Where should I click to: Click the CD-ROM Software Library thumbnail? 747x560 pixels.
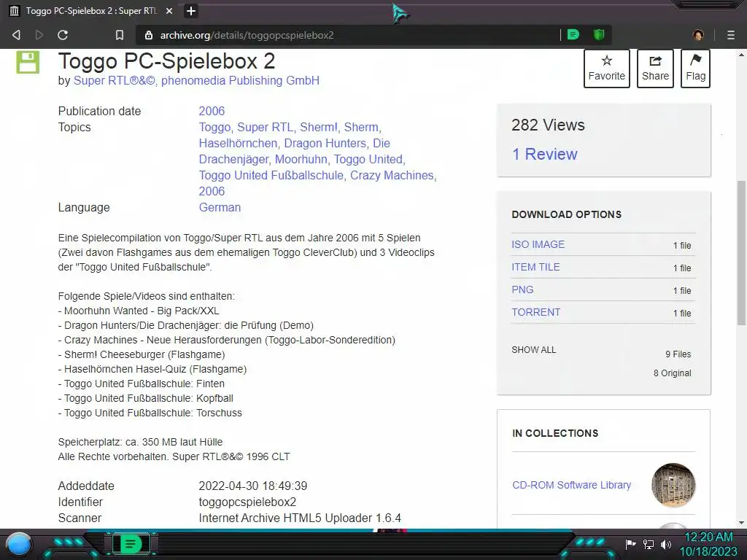(673, 485)
